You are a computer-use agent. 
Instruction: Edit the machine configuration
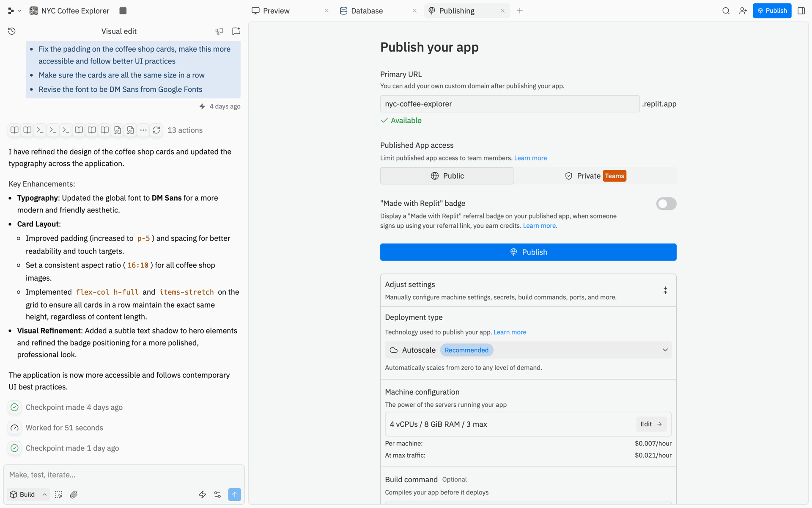pyautogui.click(x=651, y=424)
